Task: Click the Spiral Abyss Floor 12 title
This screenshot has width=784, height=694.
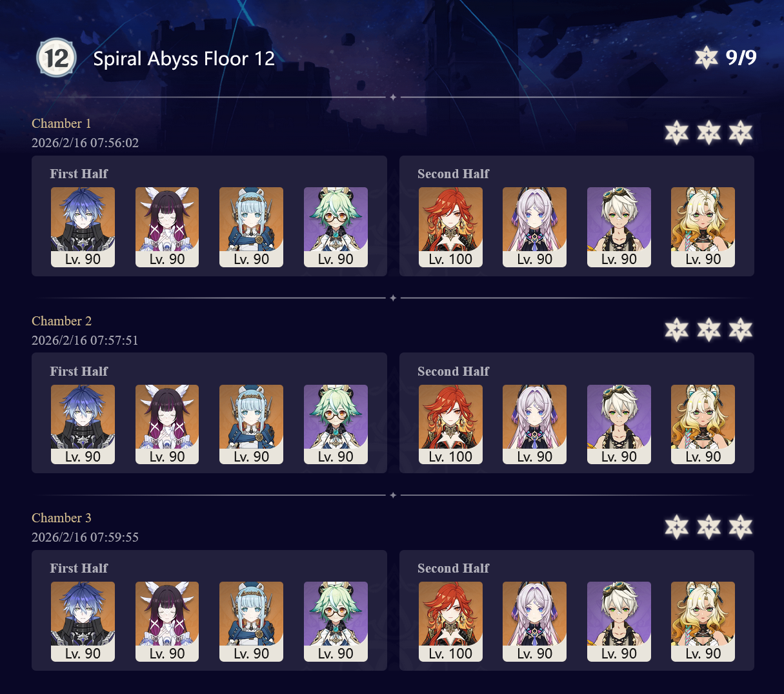Action: (184, 59)
